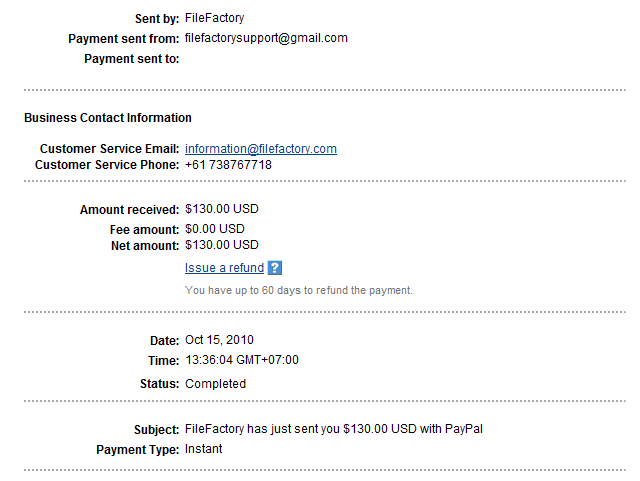Click the Oct 15, 2010 date
This screenshot has height=481, width=640.
219,340
